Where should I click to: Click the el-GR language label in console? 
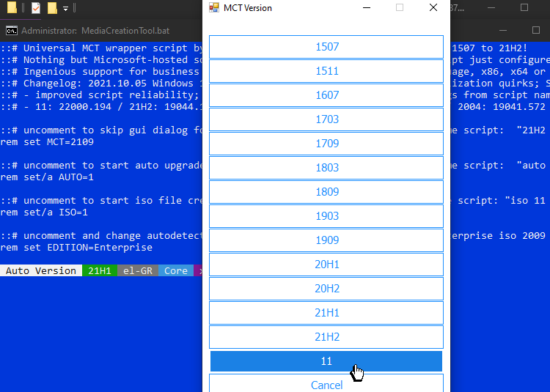[x=138, y=270]
